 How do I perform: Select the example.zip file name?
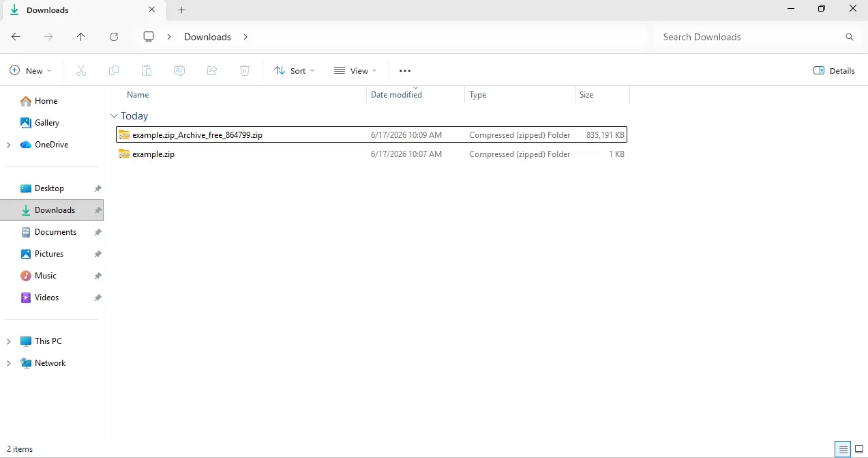click(153, 154)
